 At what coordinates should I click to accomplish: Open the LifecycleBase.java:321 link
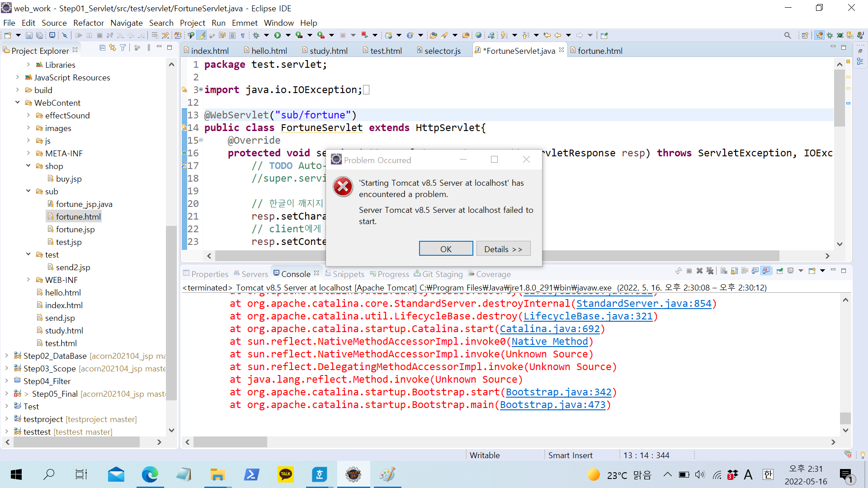(x=588, y=316)
